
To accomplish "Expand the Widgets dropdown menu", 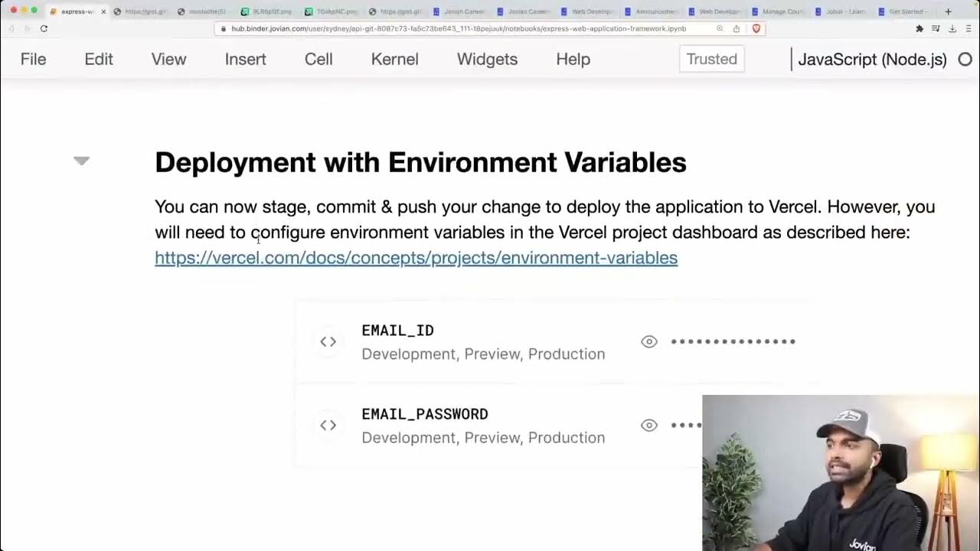I will (487, 60).
